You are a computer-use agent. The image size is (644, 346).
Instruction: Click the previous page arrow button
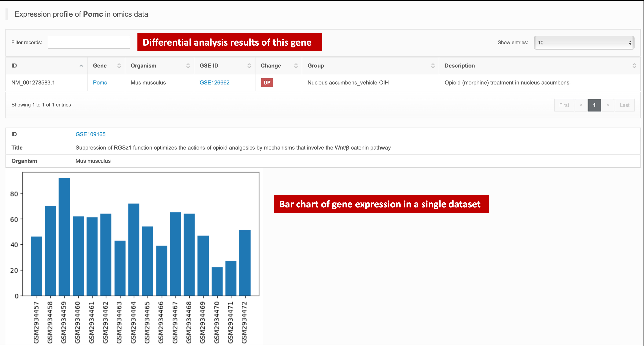pyautogui.click(x=581, y=105)
